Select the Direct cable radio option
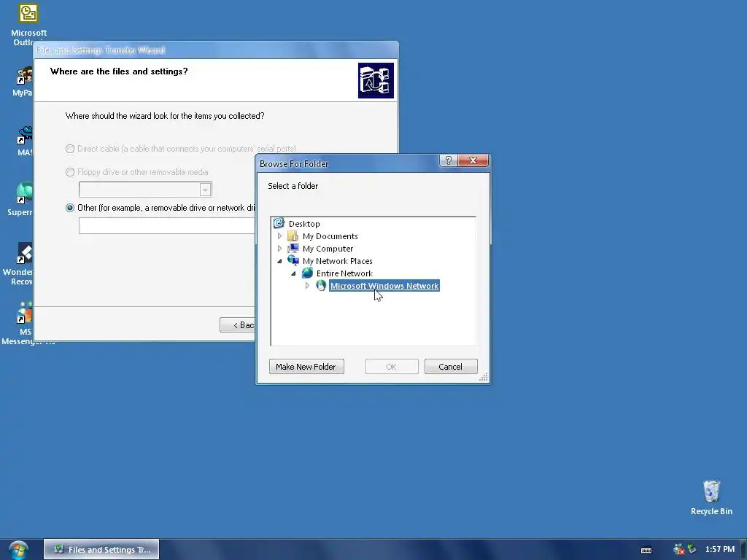Image resolution: width=747 pixels, height=560 pixels. coord(70,149)
